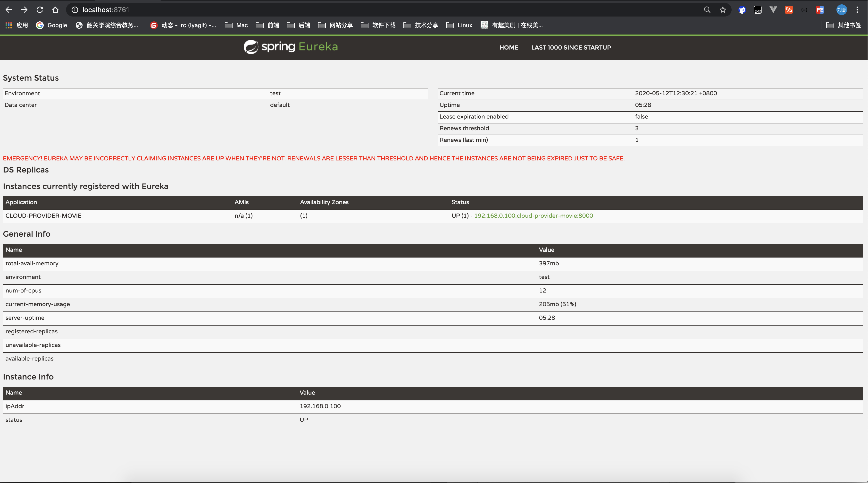Open the 软件下载 bookmarks folder

point(378,25)
